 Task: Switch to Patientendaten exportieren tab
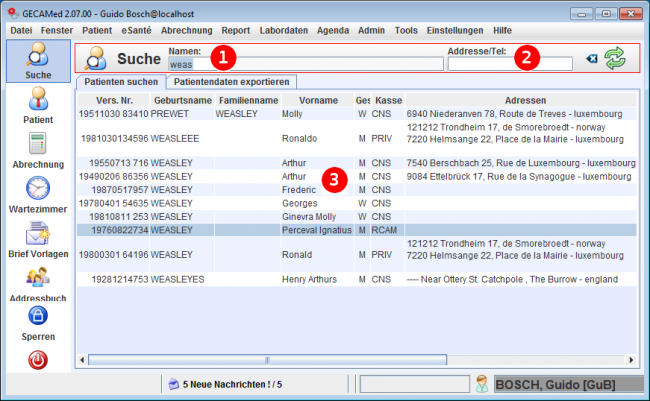pyautogui.click(x=232, y=82)
